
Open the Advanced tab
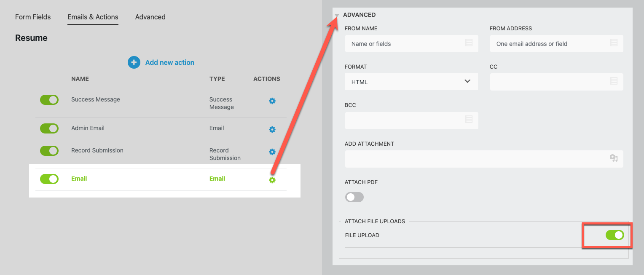point(150,17)
